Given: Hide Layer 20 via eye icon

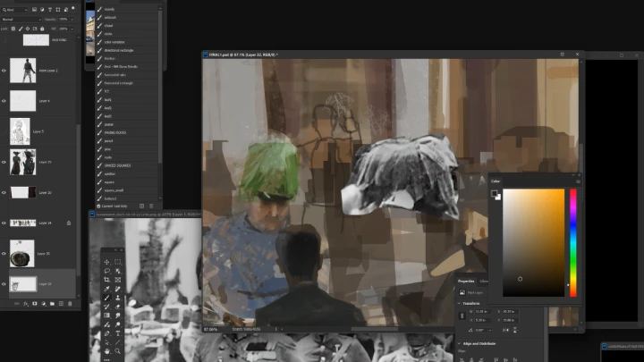Looking at the screenshot, I should coord(4,192).
